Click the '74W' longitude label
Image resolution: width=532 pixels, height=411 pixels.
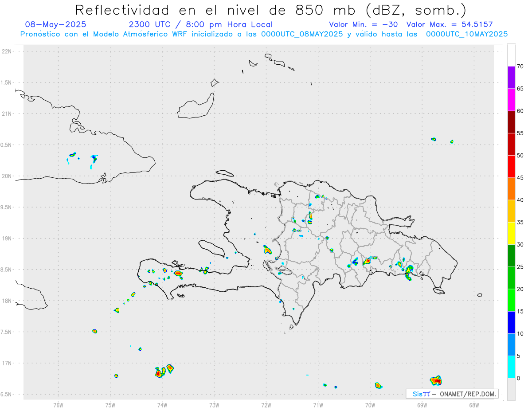(x=162, y=405)
